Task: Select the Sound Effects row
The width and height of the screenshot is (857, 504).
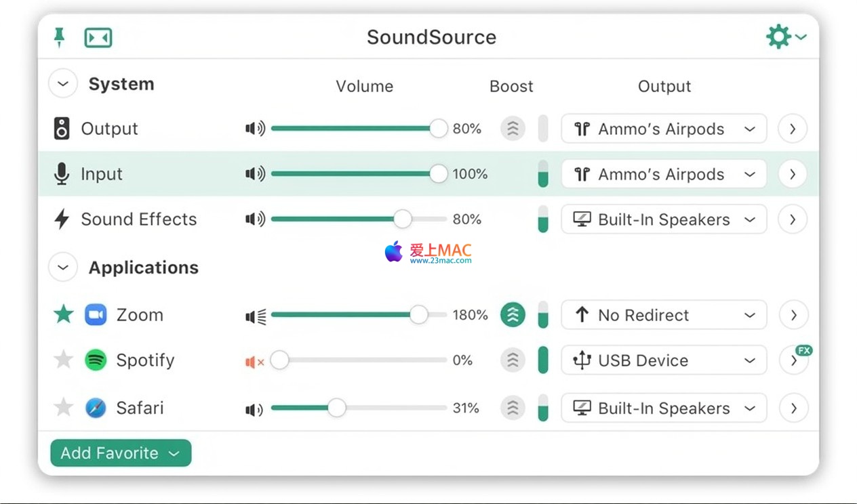Action: (x=138, y=219)
